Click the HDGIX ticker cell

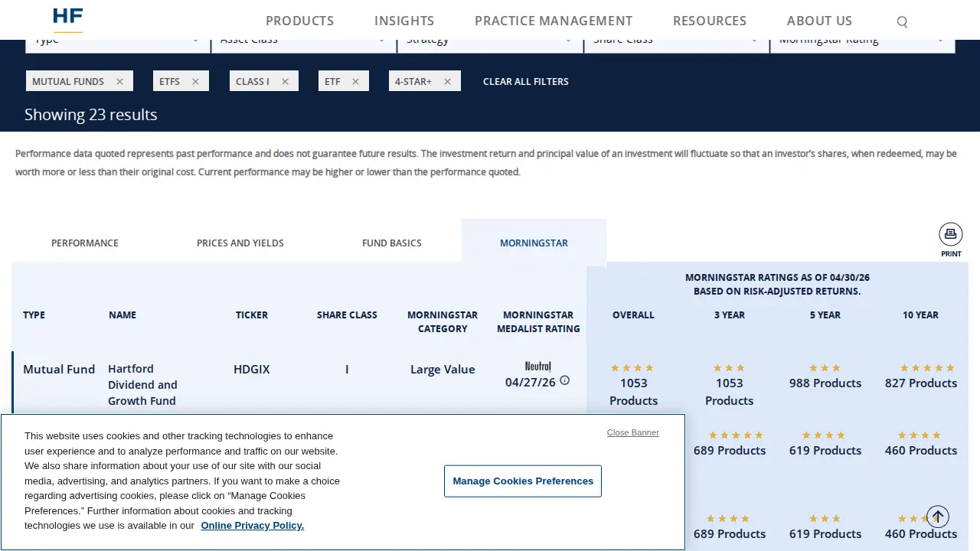252,369
